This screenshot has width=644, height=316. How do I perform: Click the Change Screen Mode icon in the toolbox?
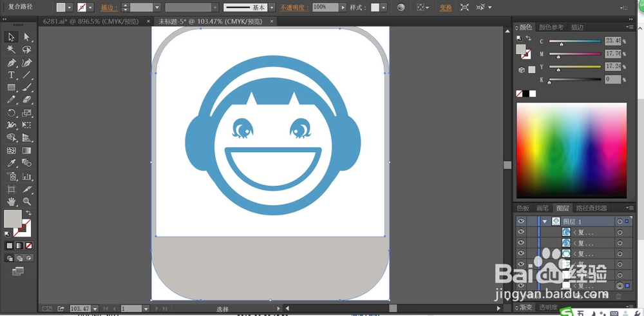click(17, 271)
